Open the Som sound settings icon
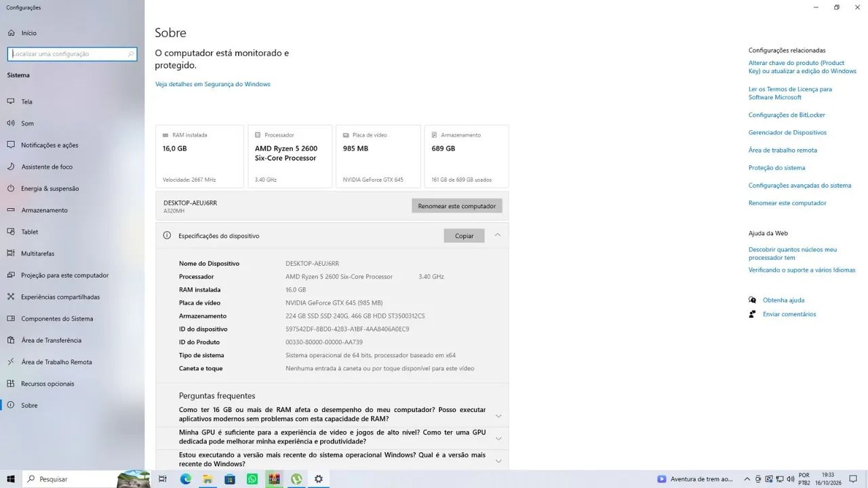This screenshot has width=868, height=488. point(11,123)
